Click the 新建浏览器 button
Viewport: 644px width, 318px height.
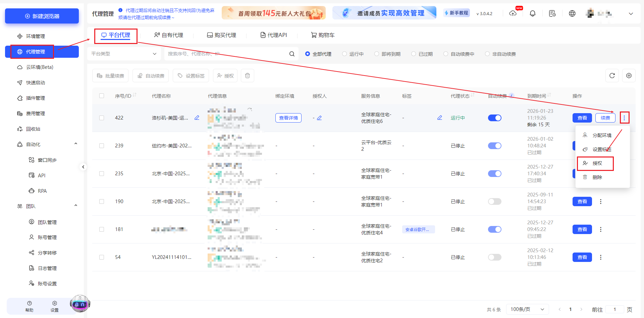click(42, 16)
